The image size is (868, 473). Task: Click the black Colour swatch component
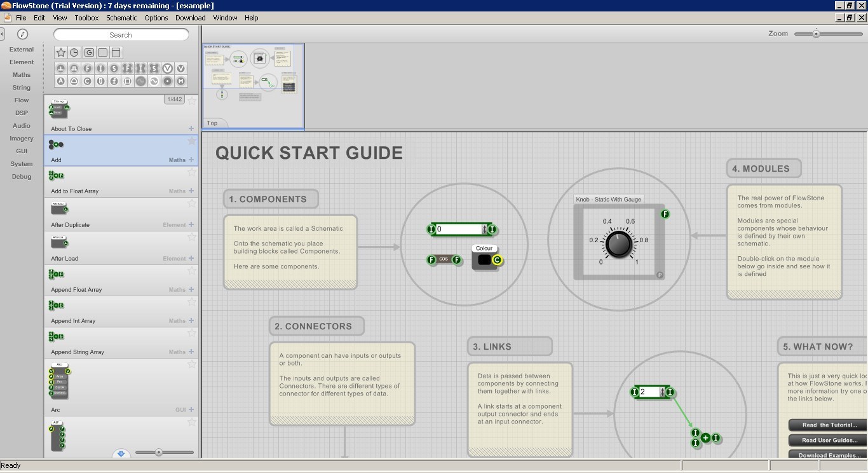pyautogui.click(x=485, y=259)
